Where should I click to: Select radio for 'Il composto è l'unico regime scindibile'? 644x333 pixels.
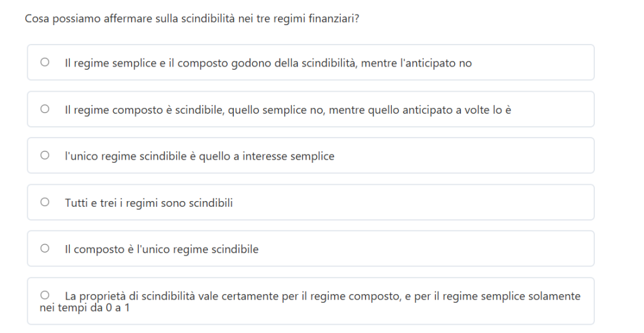(45, 249)
